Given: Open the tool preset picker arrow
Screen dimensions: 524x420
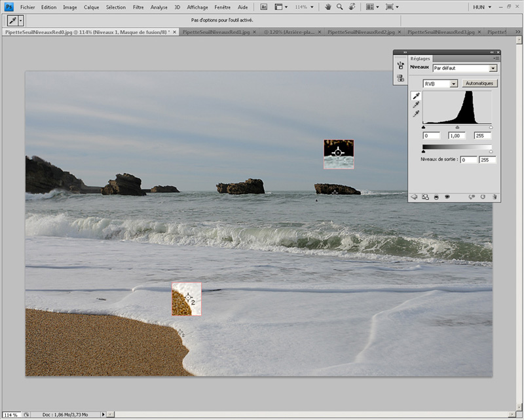Looking at the screenshot, I should coord(21,21).
